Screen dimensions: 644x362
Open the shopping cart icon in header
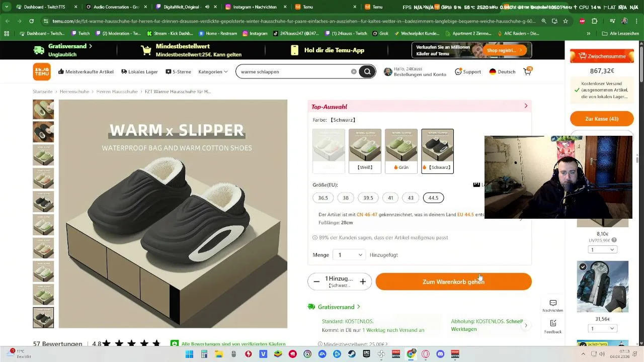(527, 71)
